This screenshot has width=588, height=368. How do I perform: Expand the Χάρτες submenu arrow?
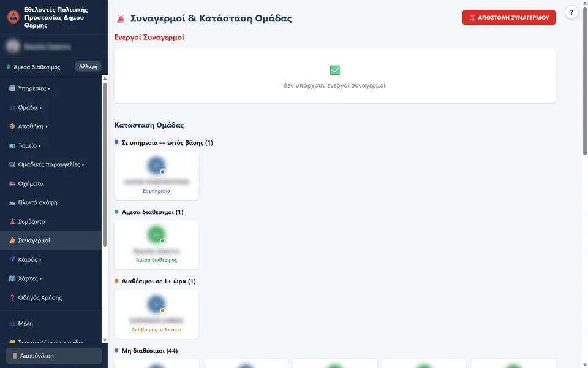[40, 279]
